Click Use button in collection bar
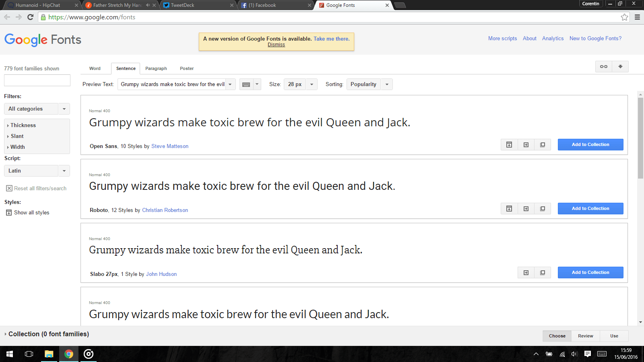This screenshot has height=362, width=644. [614, 336]
